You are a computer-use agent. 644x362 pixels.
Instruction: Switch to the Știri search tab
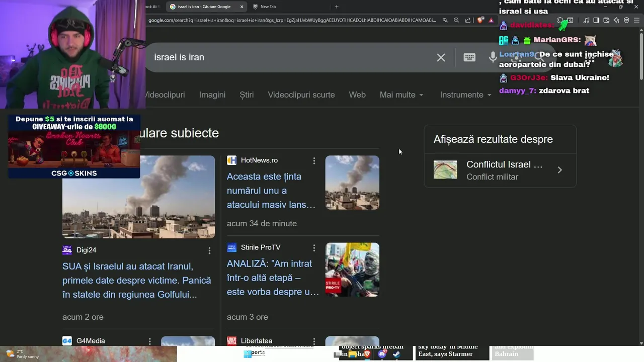pyautogui.click(x=247, y=95)
